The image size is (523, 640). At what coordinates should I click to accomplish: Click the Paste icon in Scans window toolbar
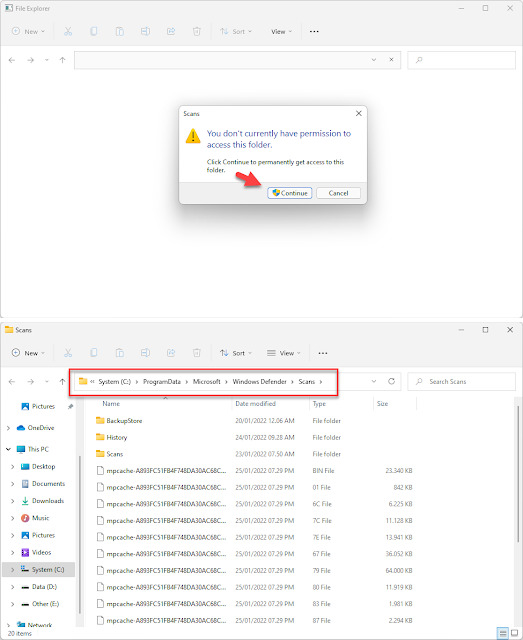[120, 353]
